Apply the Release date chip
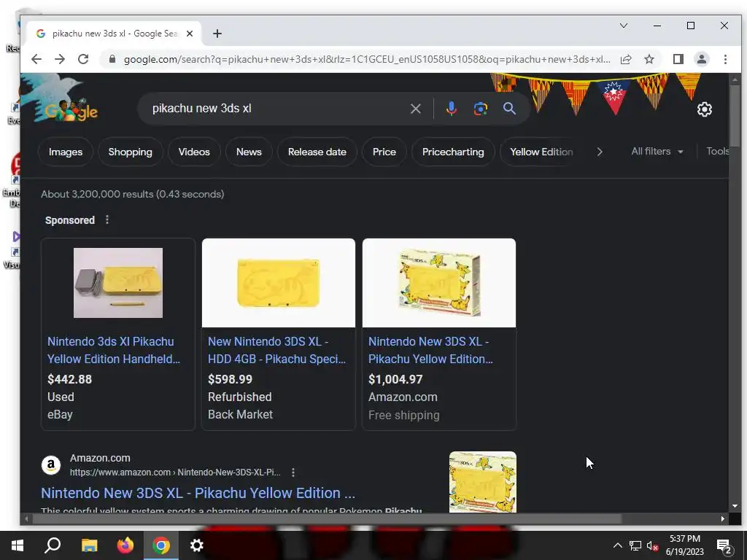The image size is (747, 560). coord(317,152)
